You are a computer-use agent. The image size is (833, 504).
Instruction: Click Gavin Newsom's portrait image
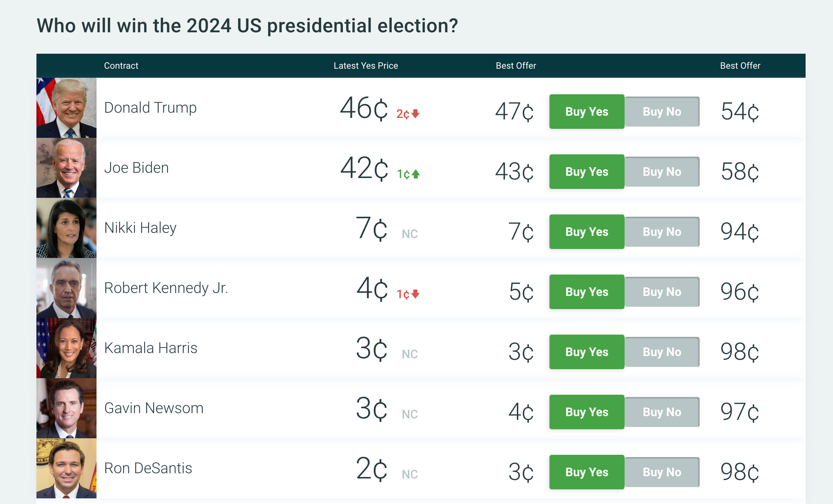tap(66, 408)
